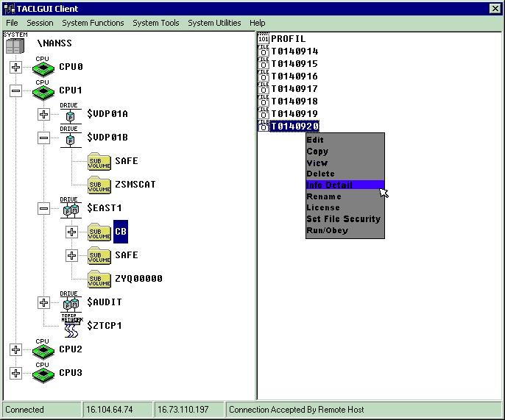Screen dimensions: 505x420
Task: Open the Session menu
Action: pos(40,23)
